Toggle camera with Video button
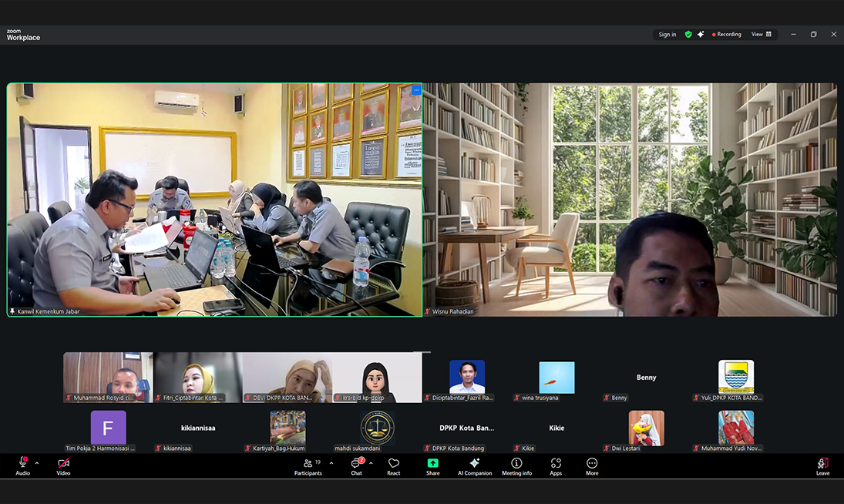 click(x=63, y=465)
